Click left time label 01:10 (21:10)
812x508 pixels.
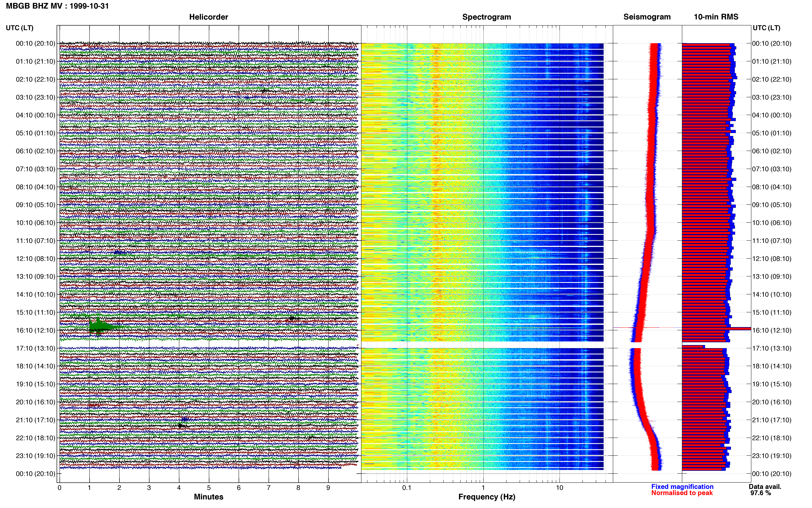[x=36, y=61]
